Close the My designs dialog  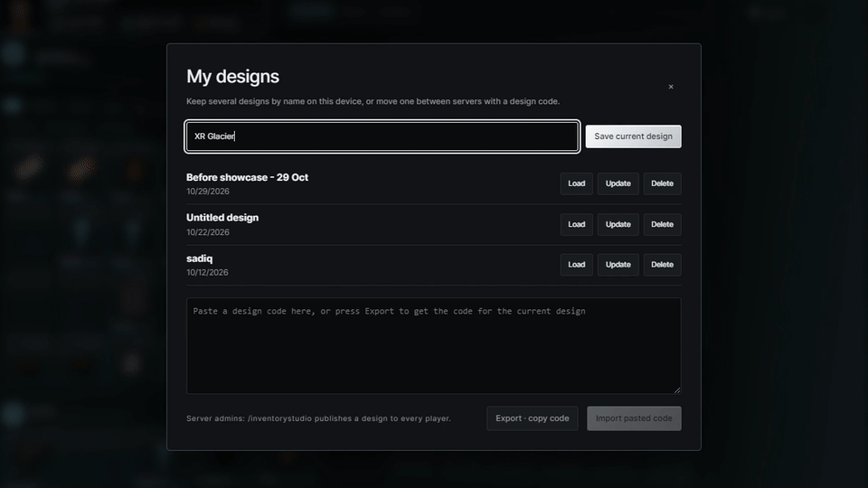pos(670,87)
